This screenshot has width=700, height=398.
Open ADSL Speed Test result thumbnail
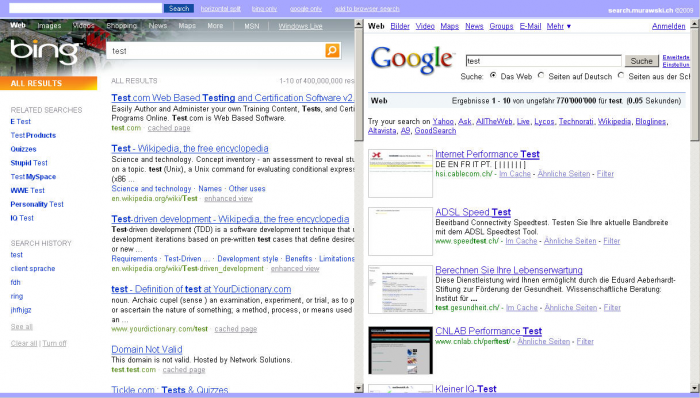400,231
